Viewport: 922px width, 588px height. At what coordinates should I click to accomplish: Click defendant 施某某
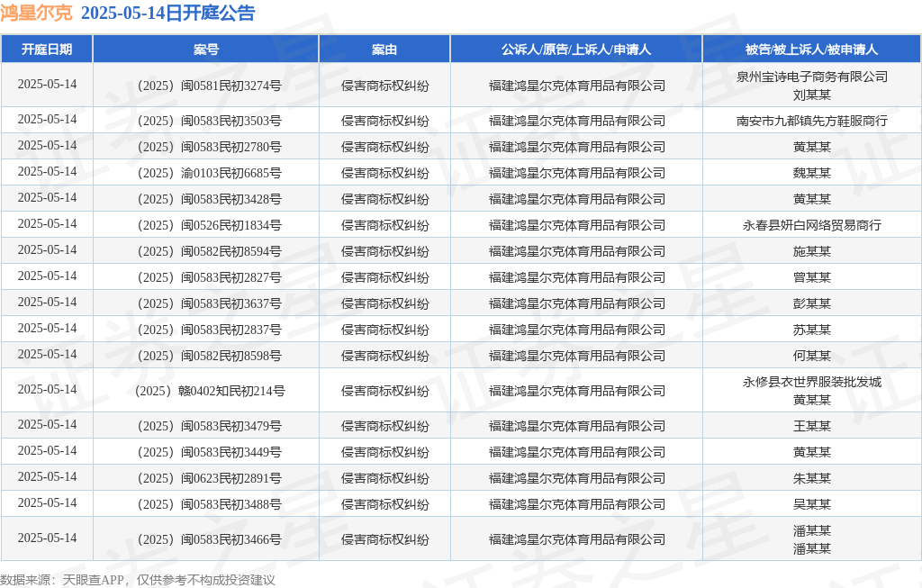(x=812, y=251)
